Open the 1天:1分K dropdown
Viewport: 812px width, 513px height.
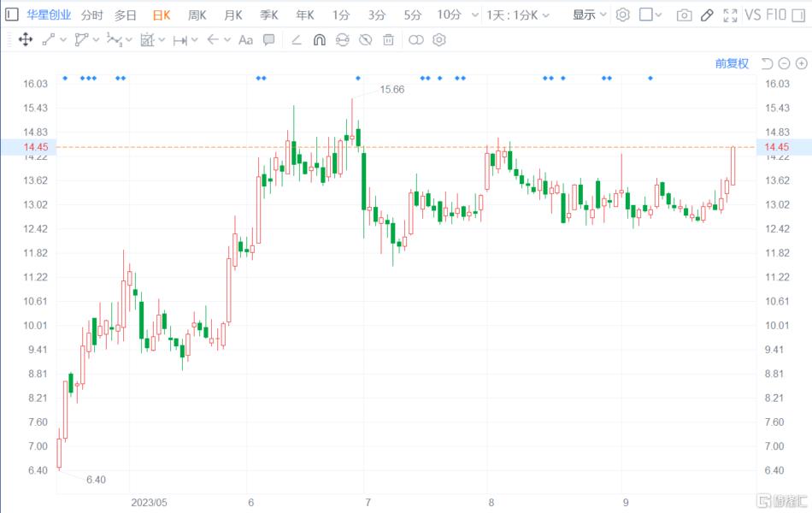(517, 15)
